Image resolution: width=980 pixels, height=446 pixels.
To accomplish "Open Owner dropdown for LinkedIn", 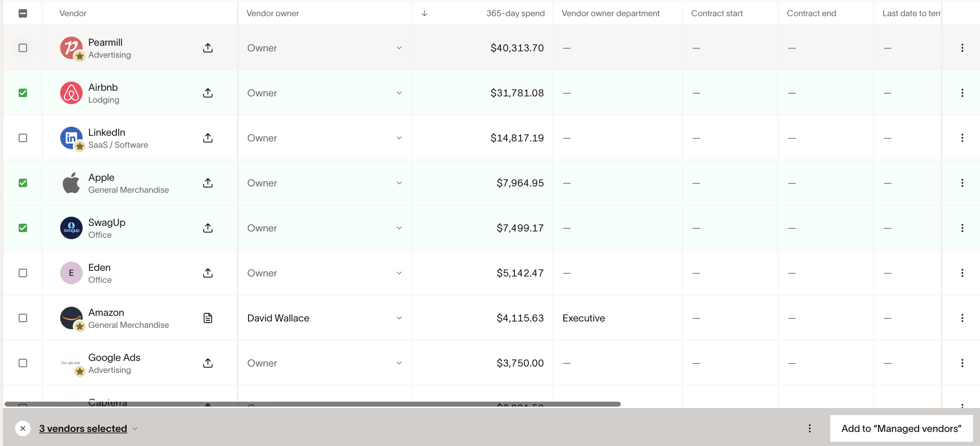I will pyautogui.click(x=325, y=138).
